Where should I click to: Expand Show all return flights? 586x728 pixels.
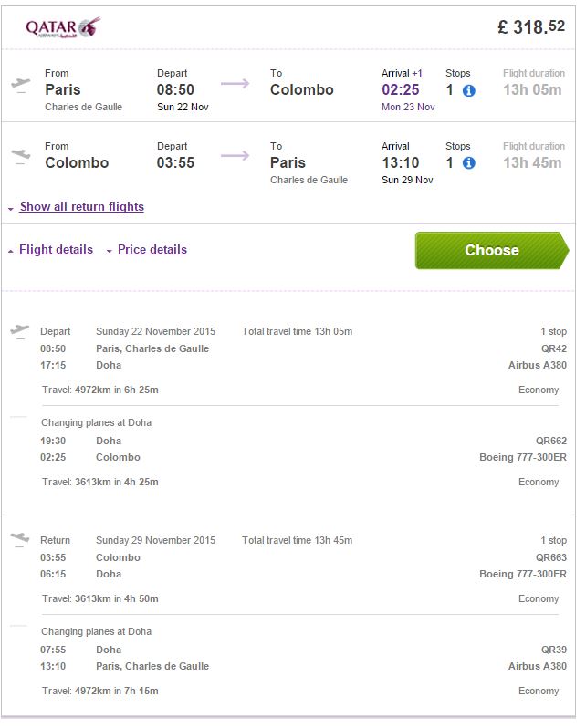[x=82, y=206]
